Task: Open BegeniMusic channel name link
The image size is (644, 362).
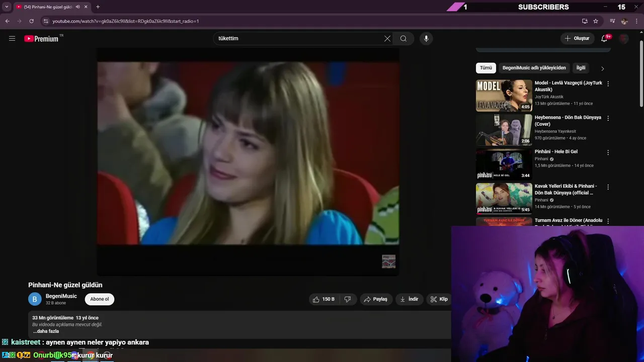Action: pos(61,296)
